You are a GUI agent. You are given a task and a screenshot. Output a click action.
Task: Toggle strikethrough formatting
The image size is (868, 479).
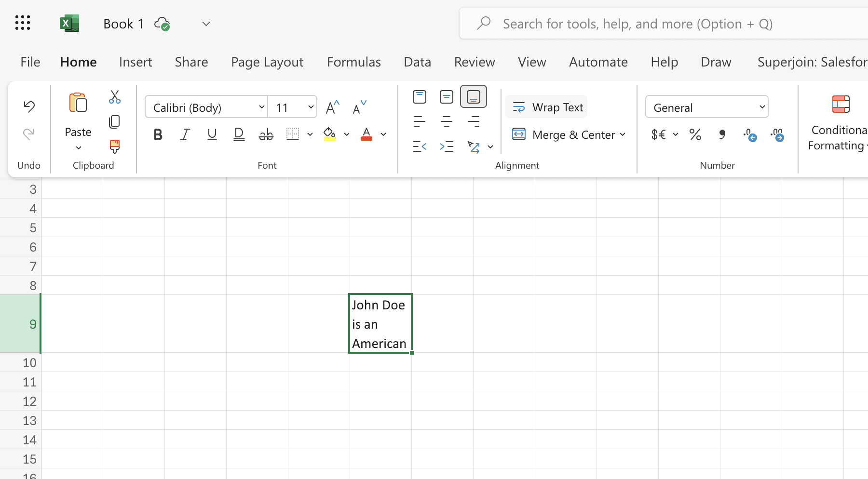(266, 134)
